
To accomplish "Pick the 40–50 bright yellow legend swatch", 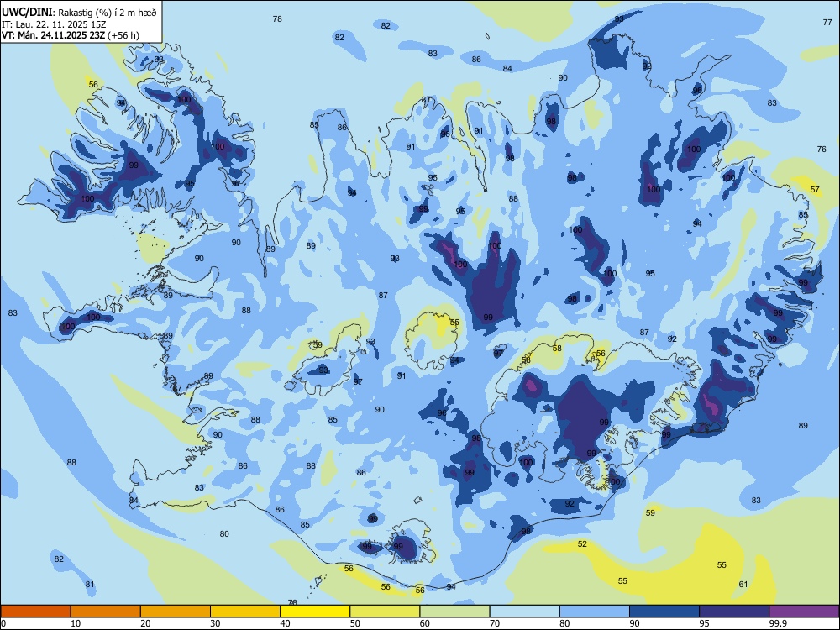I will [x=315, y=612].
